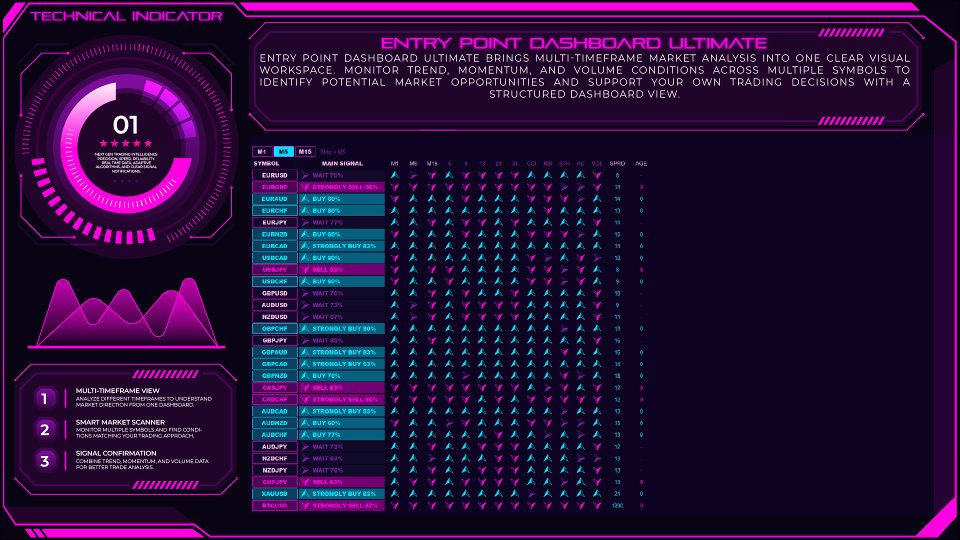Click the sell arrow icon in BTCUSD main signal
Viewport: 960px width, 540px height.
tap(305, 505)
